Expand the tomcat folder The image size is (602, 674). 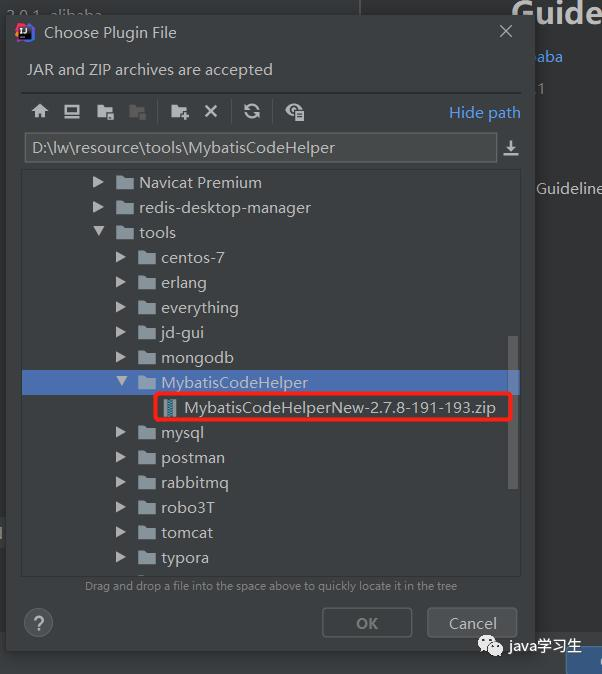pos(121,532)
